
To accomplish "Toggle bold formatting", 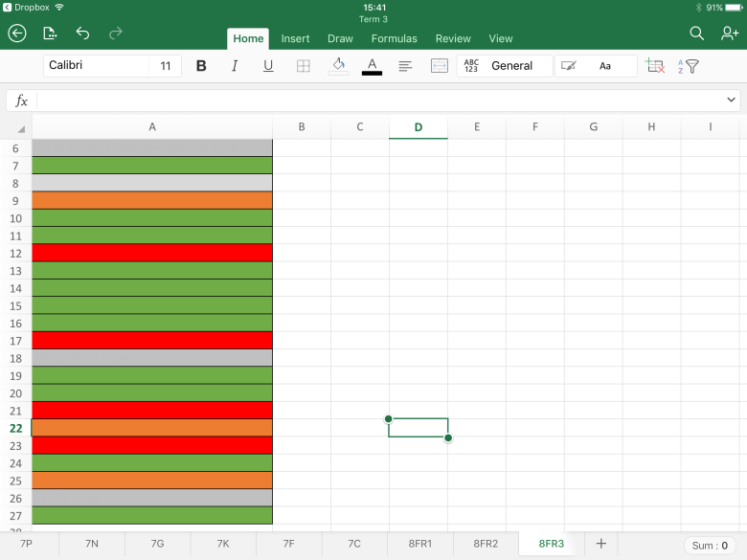I will pos(201,66).
